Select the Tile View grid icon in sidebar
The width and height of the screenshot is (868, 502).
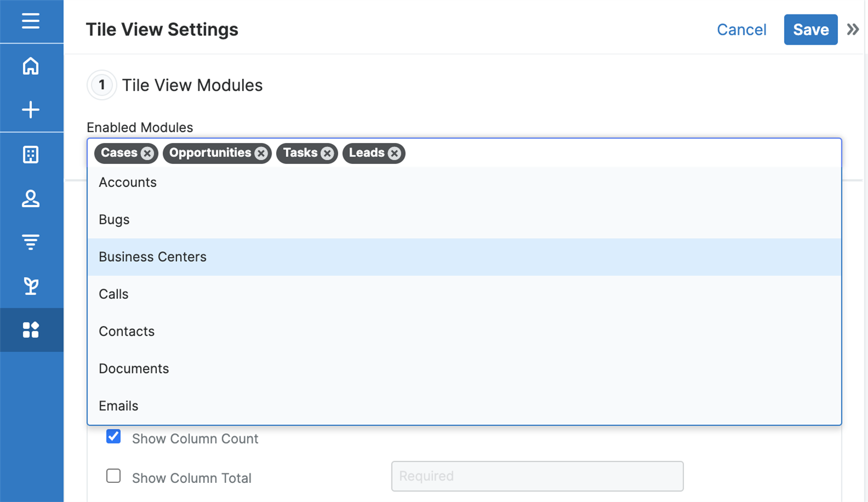click(31, 330)
